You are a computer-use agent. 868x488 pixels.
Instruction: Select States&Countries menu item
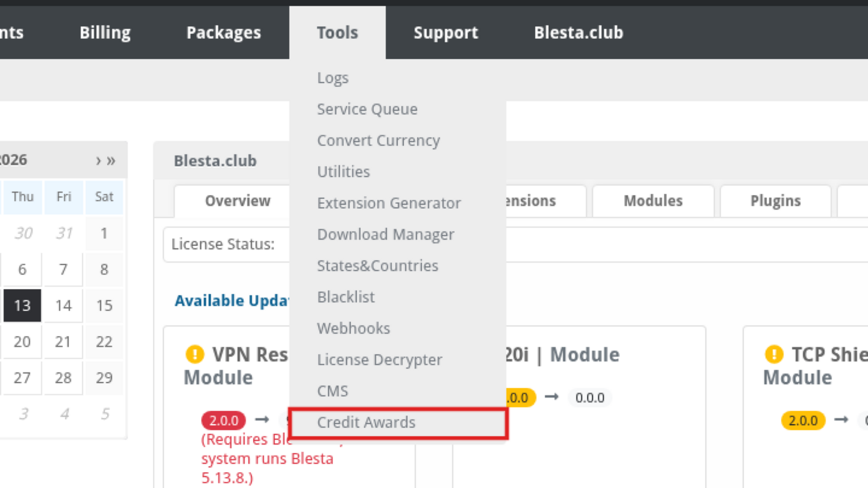[377, 266]
